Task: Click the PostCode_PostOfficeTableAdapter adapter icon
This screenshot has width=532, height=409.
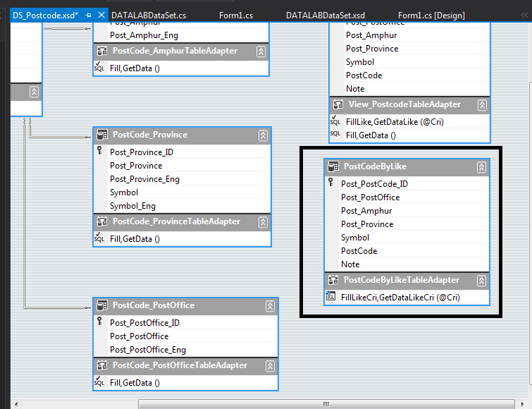Action: pos(102,365)
